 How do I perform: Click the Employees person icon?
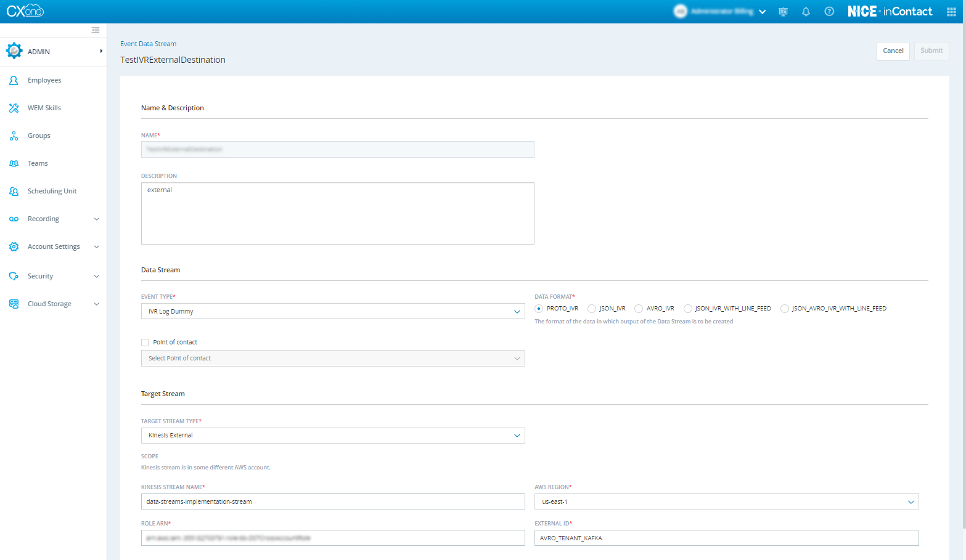point(14,80)
